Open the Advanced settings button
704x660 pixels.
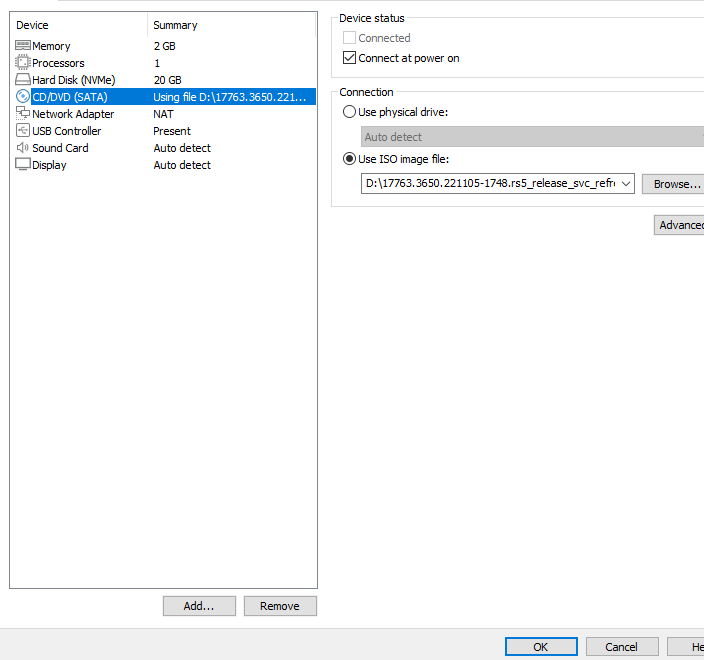pos(679,225)
